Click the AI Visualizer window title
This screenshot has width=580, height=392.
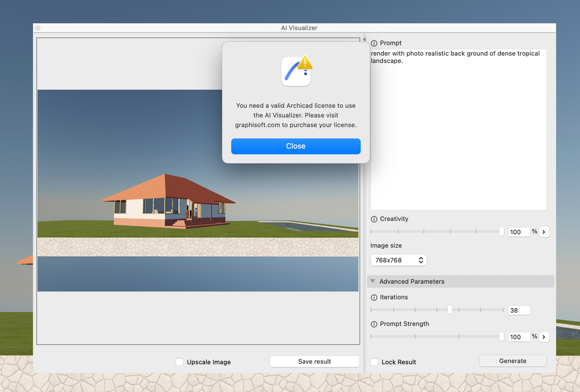(x=299, y=28)
